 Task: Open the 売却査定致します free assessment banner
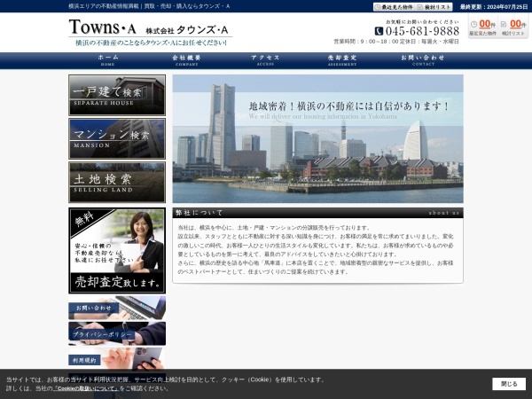point(117,251)
